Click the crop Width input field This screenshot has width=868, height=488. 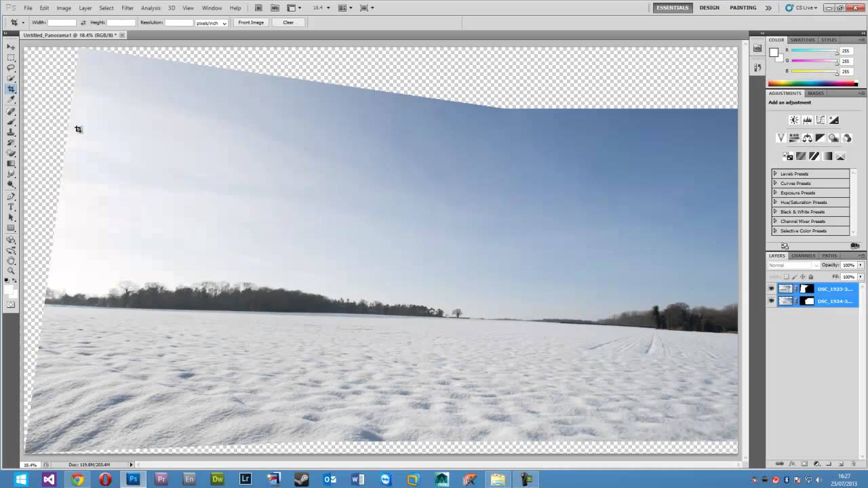pyautogui.click(x=62, y=22)
